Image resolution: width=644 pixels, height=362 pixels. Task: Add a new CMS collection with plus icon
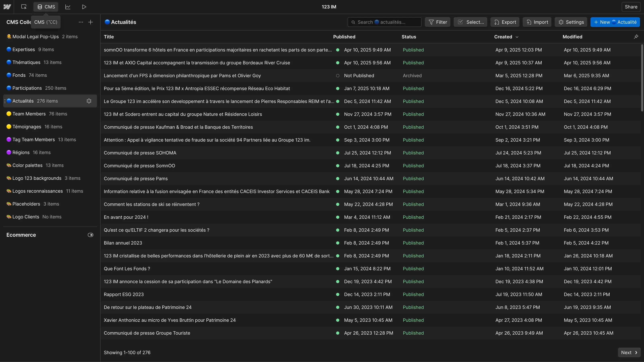pyautogui.click(x=91, y=22)
